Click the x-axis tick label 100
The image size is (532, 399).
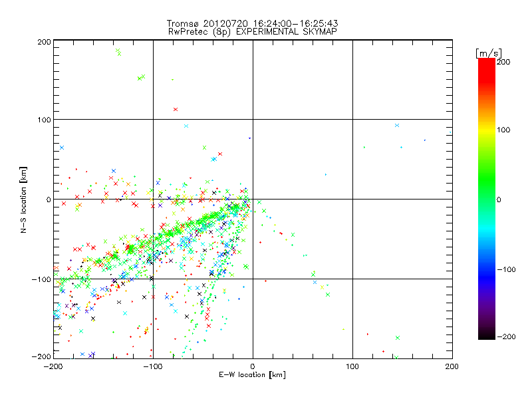(352, 366)
